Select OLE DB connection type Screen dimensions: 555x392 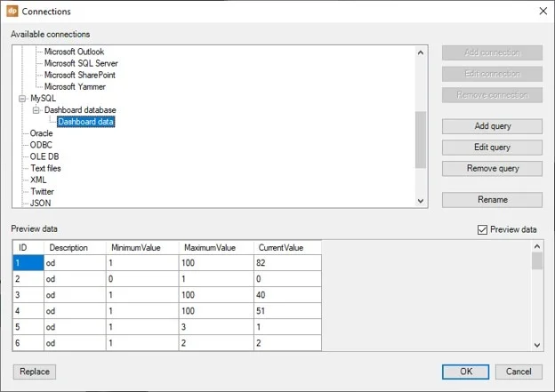click(x=44, y=156)
